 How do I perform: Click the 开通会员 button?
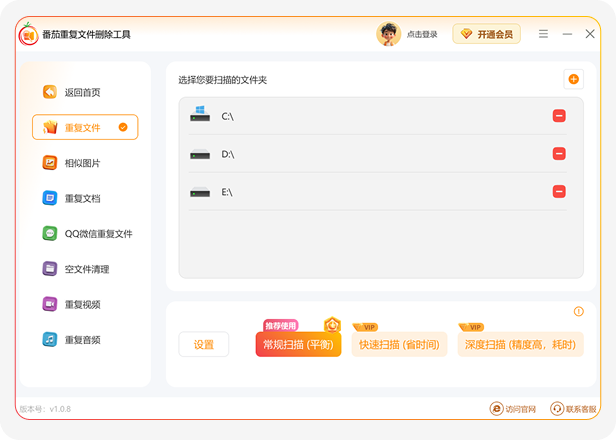486,34
